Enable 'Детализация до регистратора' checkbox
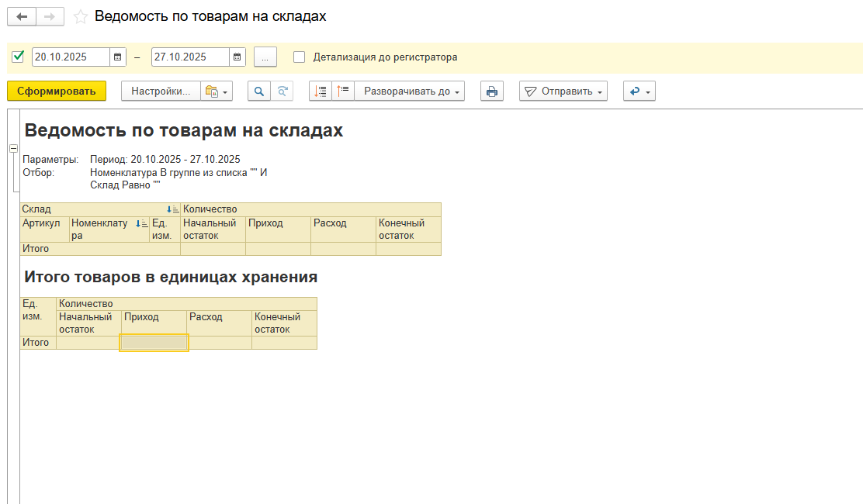This screenshot has width=863, height=504. [x=300, y=57]
